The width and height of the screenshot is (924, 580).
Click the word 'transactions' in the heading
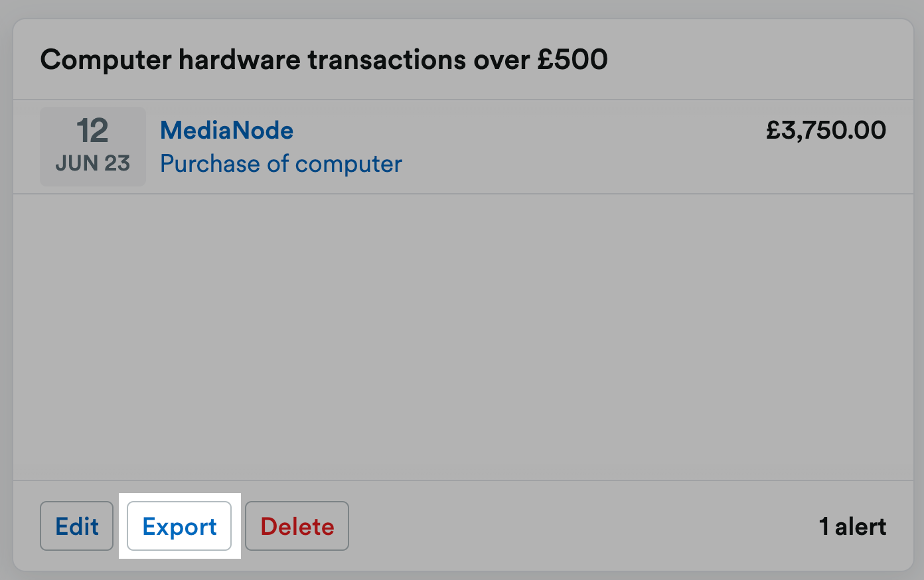point(386,60)
